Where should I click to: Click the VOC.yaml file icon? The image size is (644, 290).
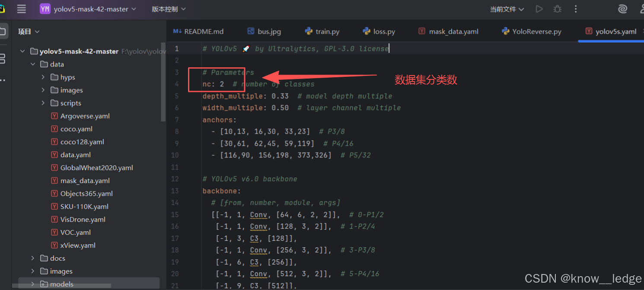tap(54, 232)
